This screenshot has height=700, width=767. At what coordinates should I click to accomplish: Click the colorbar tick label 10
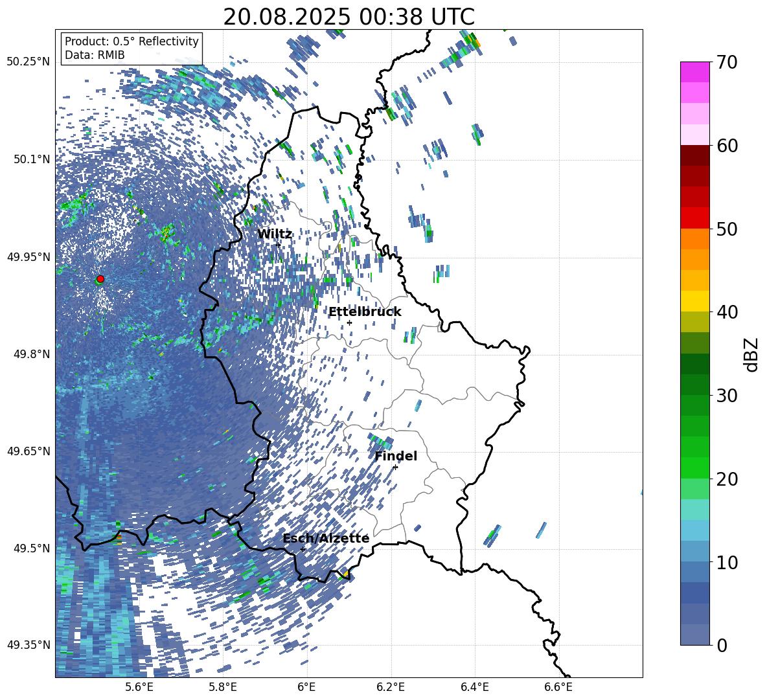click(x=727, y=561)
